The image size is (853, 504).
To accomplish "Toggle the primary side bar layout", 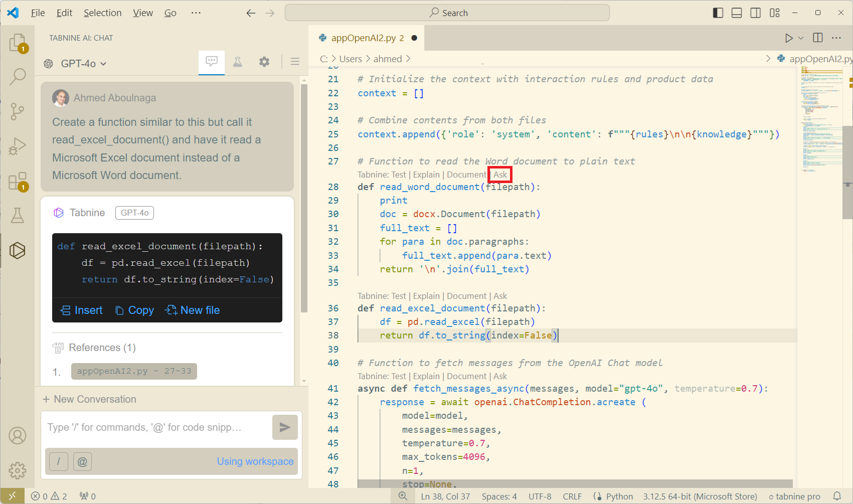I will tap(718, 13).
